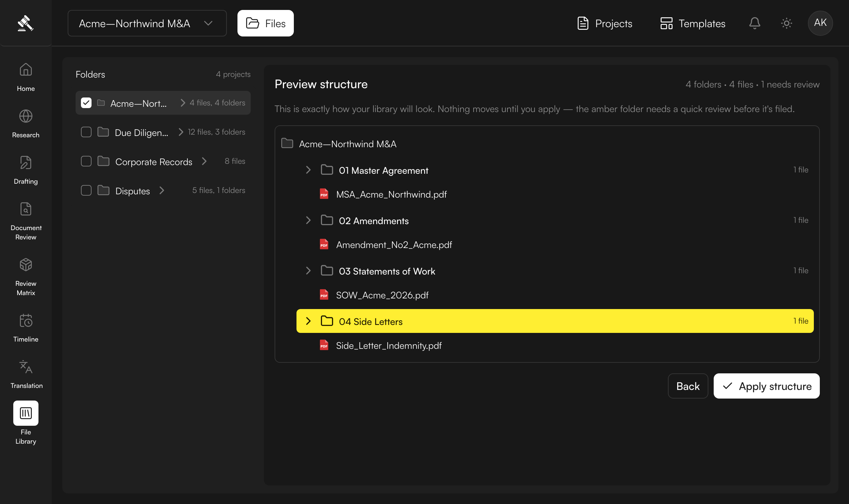Expand the 03 Statements of Work chevron

pos(308,271)
